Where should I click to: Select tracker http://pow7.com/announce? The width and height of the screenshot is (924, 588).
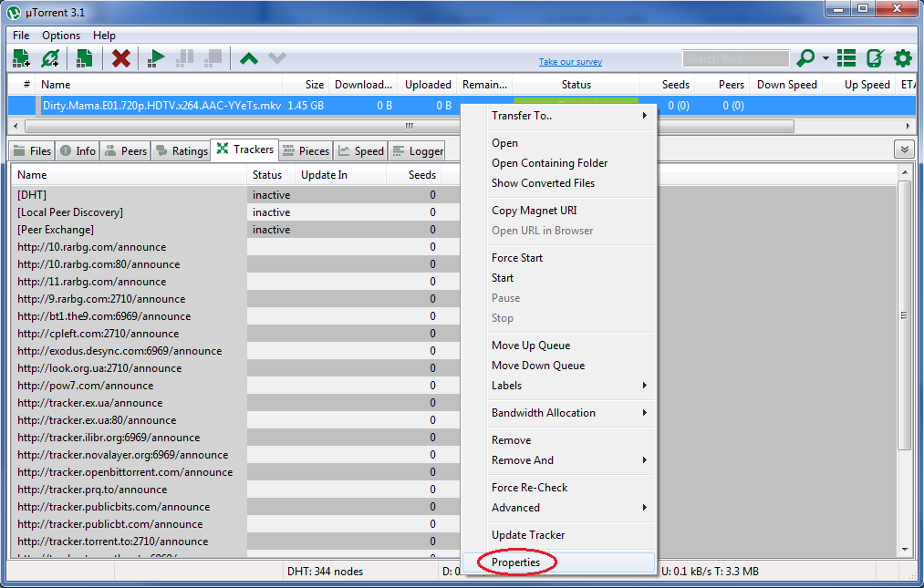(235, 386)
